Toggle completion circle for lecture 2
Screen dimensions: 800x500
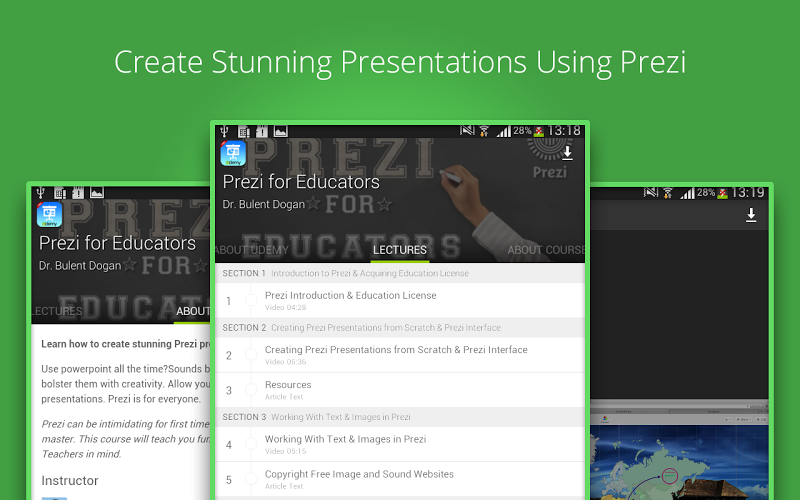[251, 355]
